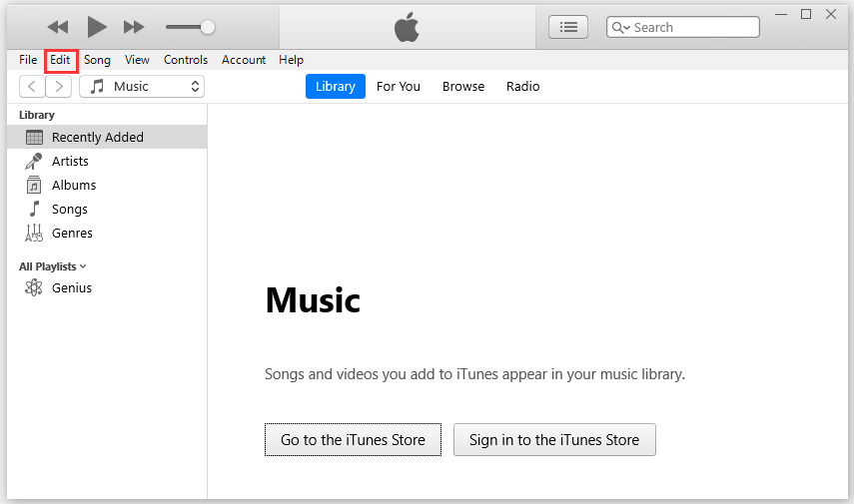Open the Edit menu
This screenshot has width=854, height=504.
pos(60,60)
